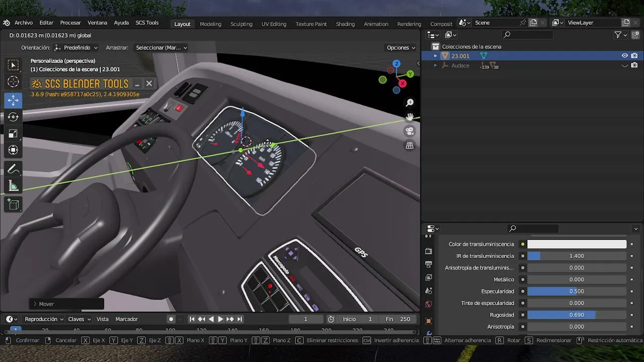Screen dimensions: 644x362
Task: Pin the scene with the pin icon
Action: 523,23
